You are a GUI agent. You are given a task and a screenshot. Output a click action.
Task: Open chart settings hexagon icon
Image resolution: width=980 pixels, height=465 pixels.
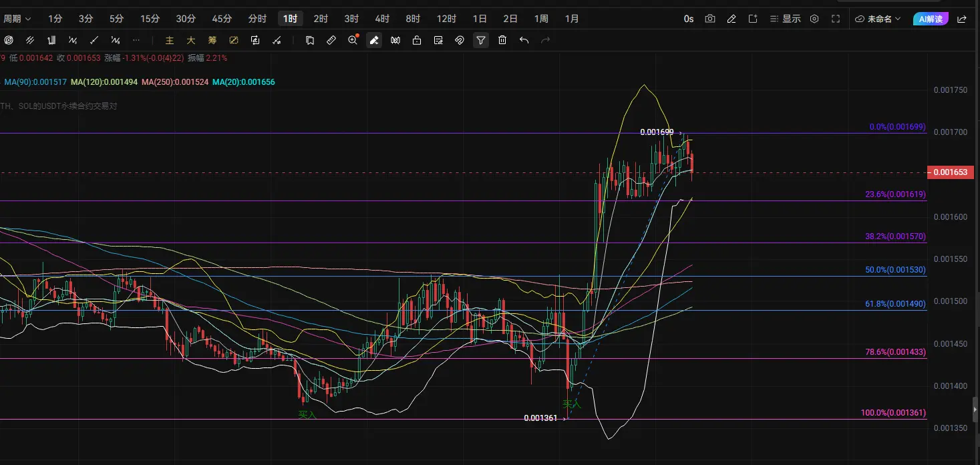tap(814, 19)
